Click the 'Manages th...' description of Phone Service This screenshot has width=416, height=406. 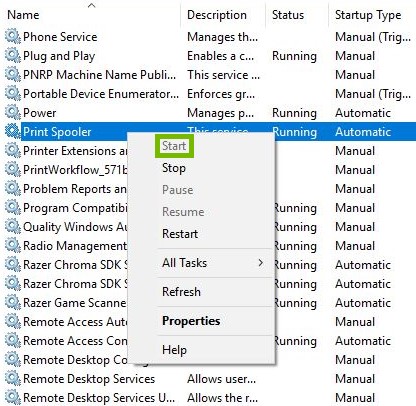[x=222, y=37]
